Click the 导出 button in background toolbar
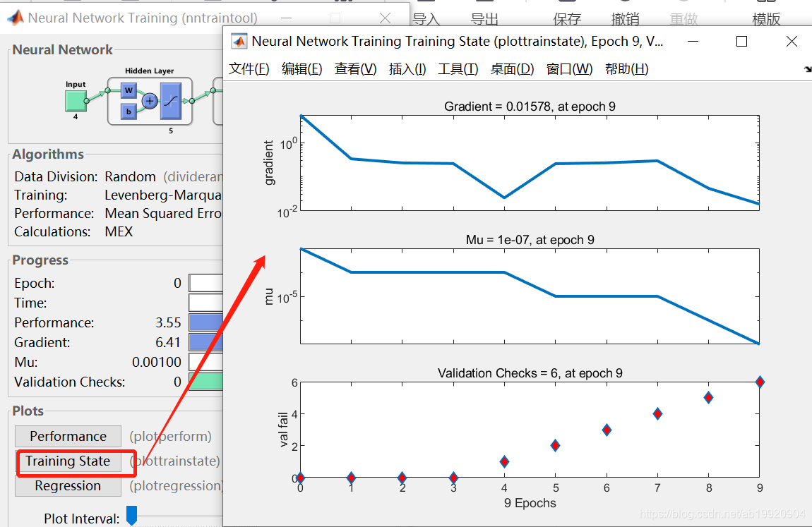 pos(484,18)
